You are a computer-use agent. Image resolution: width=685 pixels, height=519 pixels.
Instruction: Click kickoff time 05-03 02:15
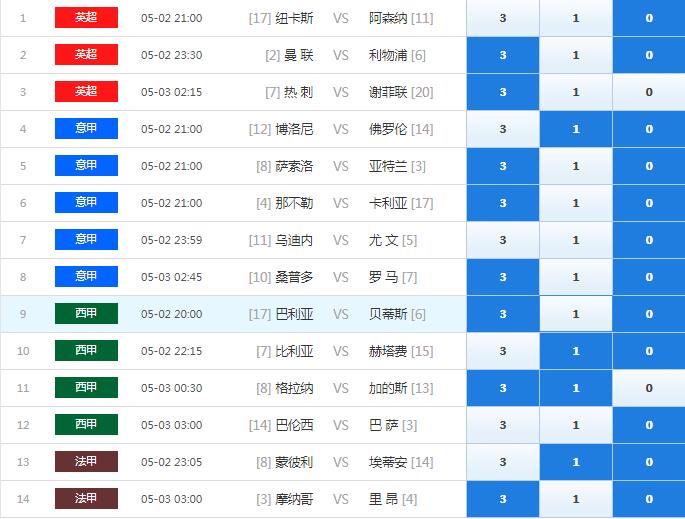pos(172,92)
